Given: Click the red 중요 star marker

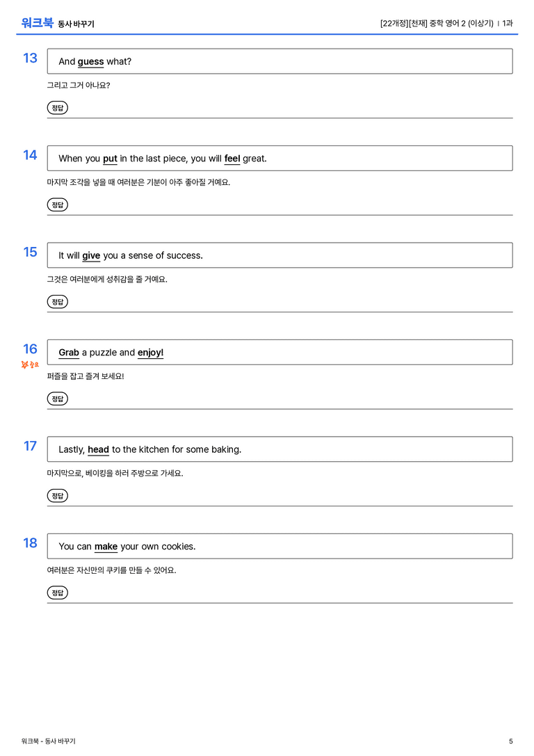Looking at the screenshot, I should (x=30, y=364).
